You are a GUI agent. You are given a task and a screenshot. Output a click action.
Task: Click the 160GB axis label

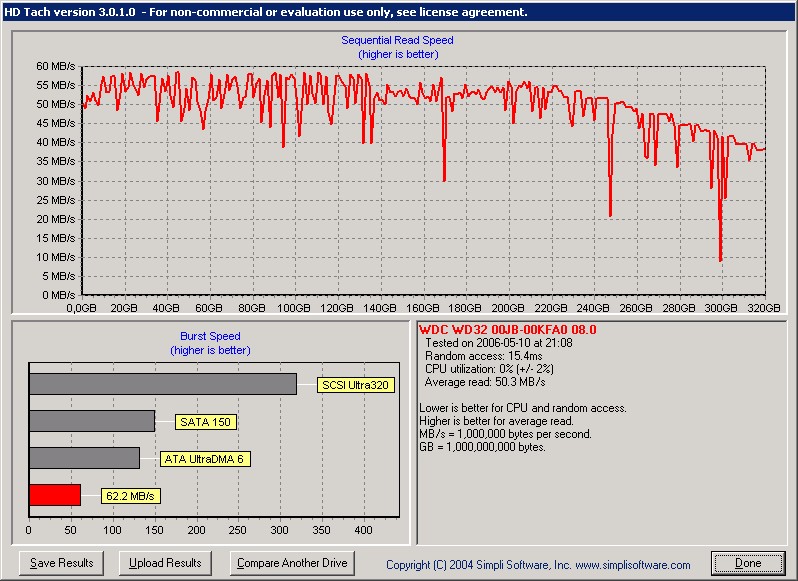(x=422, y=308)
